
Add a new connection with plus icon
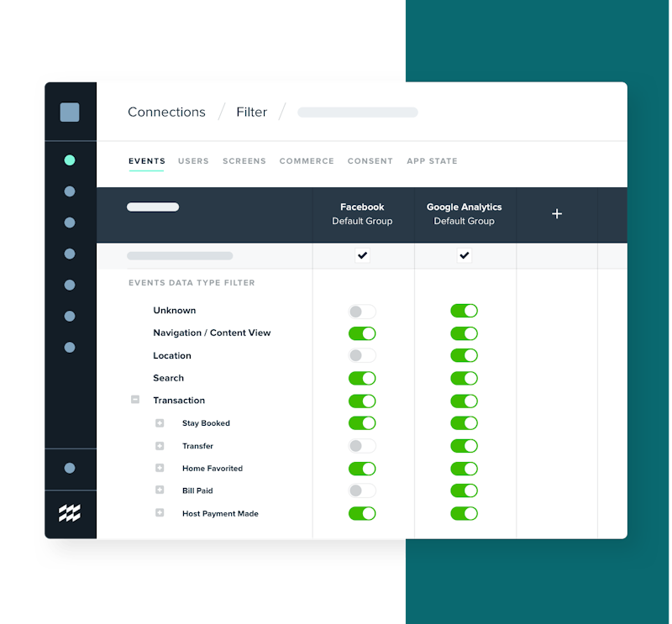click(x=557, y=214)
